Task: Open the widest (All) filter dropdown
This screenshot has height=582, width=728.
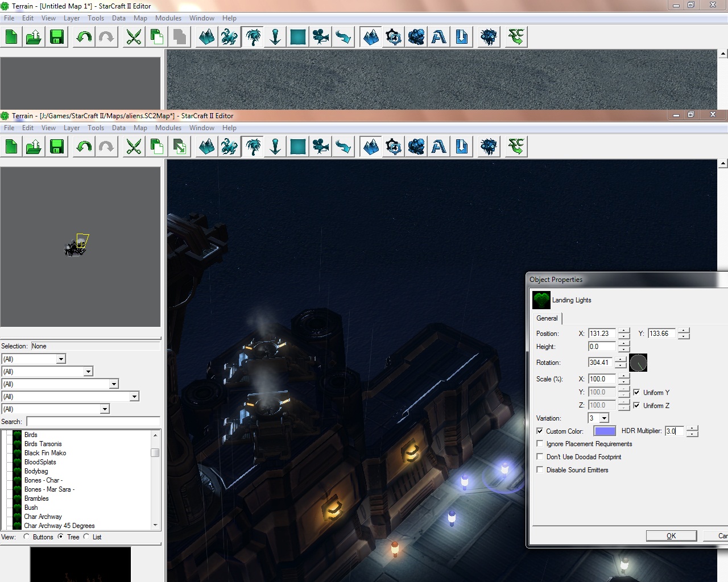Action: [x=134, y=397]
